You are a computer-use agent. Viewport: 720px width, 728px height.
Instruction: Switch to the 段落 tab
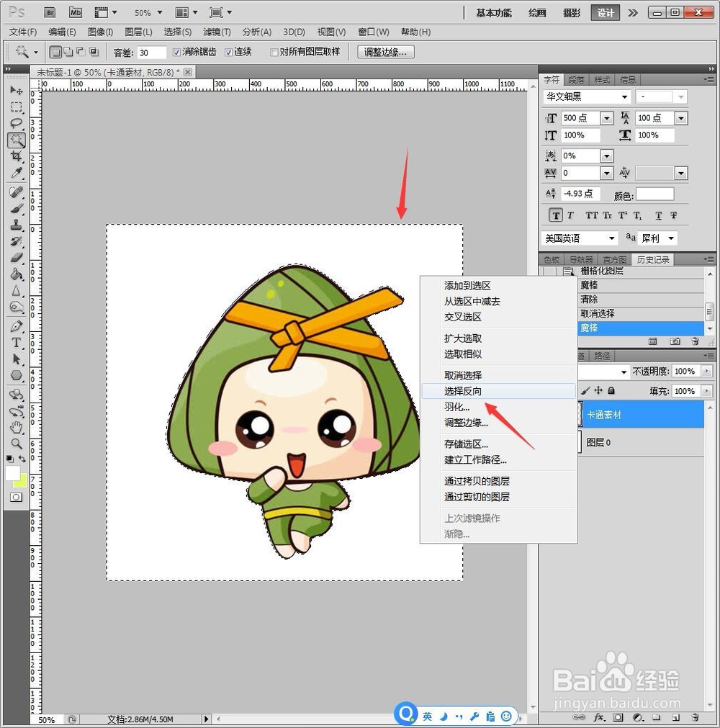pos(577,80)
